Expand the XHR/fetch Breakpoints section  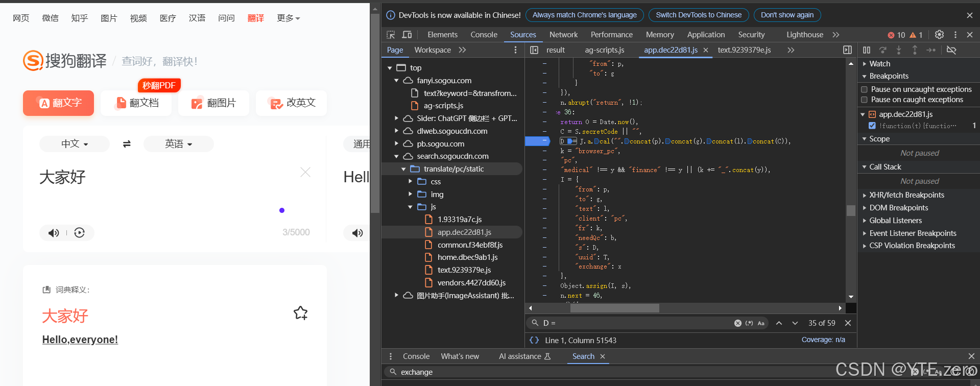(x=907, y=195)
